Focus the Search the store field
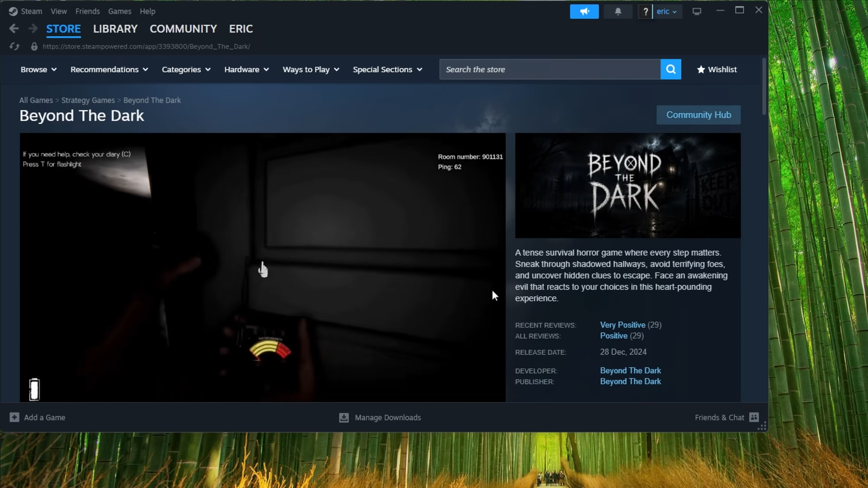 point(550,69)
